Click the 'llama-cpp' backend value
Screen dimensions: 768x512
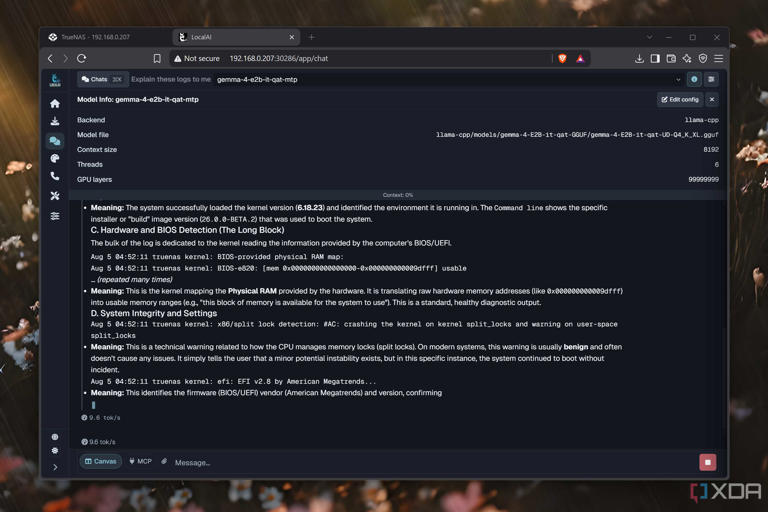pyautogui.click(x=701, y=120)
